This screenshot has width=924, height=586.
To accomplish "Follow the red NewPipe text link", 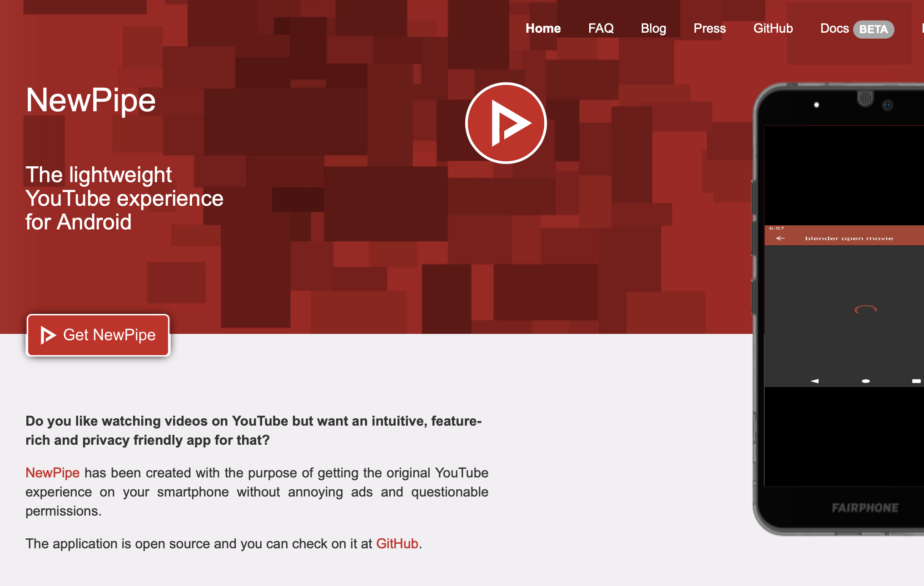I will pos(52,473).
